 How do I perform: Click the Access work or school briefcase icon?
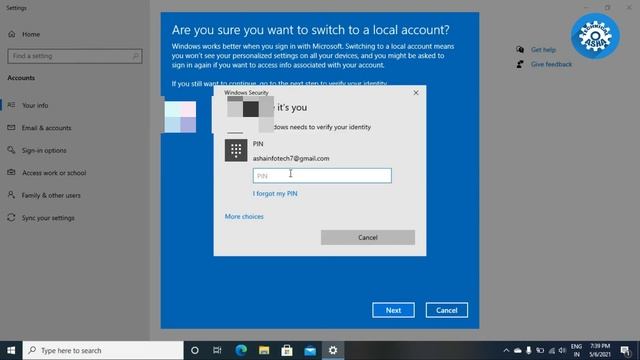click(11, 172)
